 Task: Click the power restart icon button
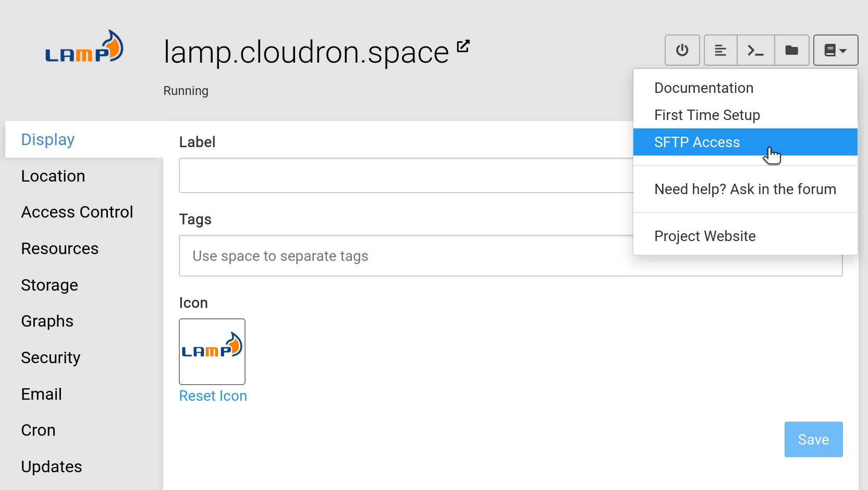point(682,50)
